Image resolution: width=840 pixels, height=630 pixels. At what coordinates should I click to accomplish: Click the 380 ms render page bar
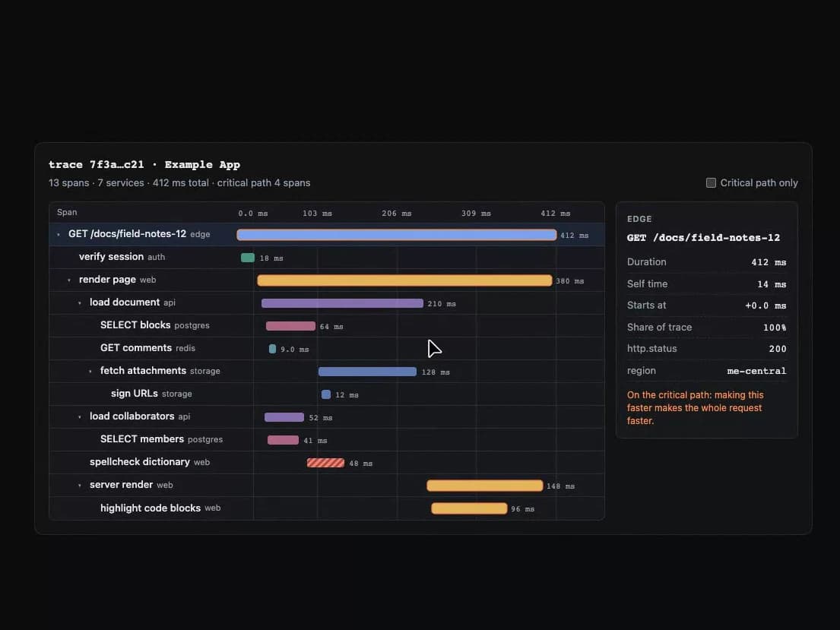pos(404,280)
